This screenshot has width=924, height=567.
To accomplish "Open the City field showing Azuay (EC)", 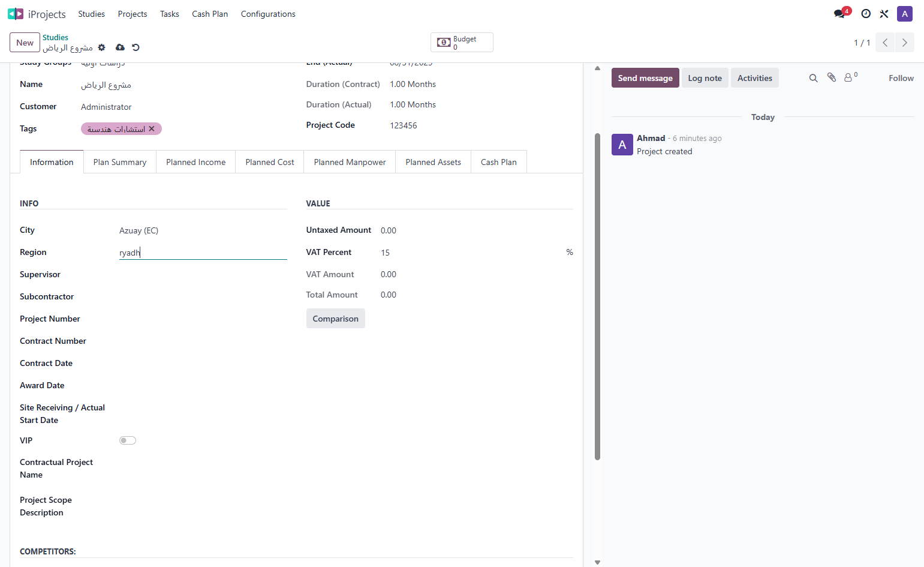I will [203, 230].
